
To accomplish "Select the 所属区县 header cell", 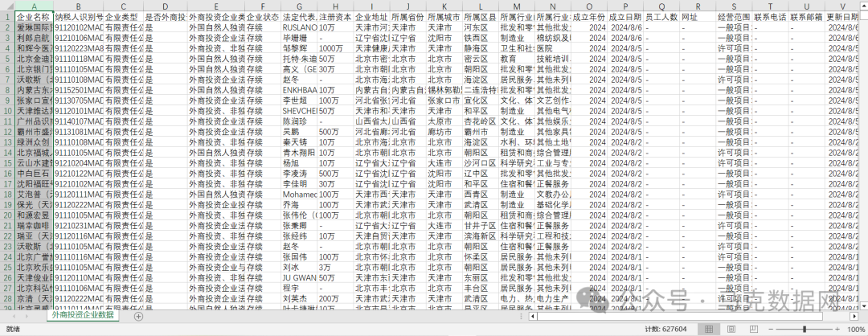I will pyautogui.click(x=480, y=17).
